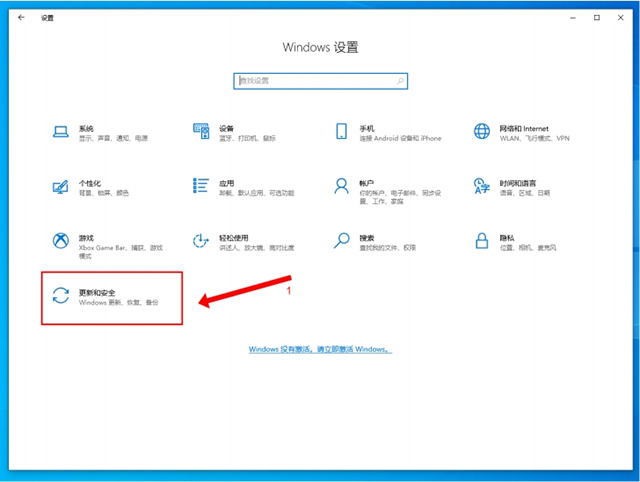Select the 更新和安全 category title
The image size is (640, 482).
[x=97, y=293]
